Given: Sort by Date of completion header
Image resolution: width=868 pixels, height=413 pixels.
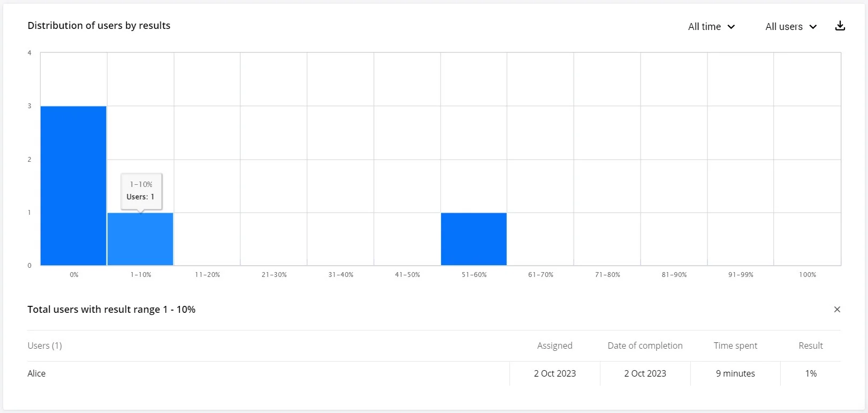Looking at the screenshot, I should (645, 346).
